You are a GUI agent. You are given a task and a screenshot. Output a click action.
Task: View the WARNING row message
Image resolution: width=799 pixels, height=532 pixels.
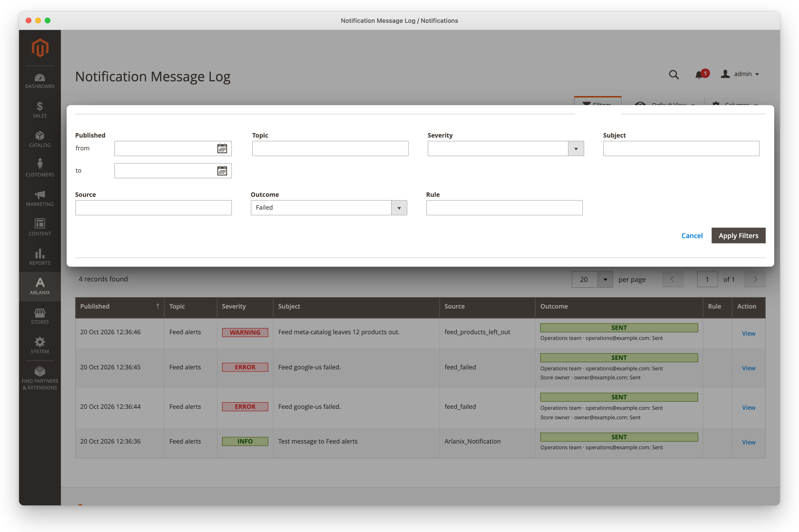(x=748, y=333)
